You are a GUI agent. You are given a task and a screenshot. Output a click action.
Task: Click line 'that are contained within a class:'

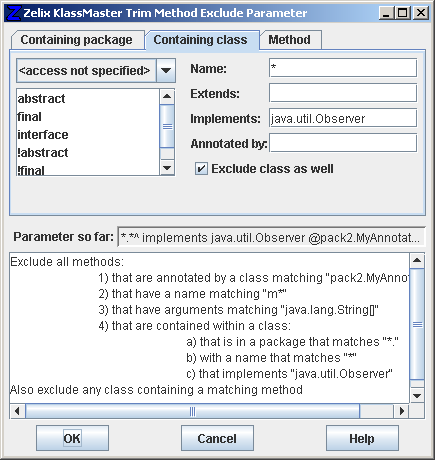click(x=195, y=326)
